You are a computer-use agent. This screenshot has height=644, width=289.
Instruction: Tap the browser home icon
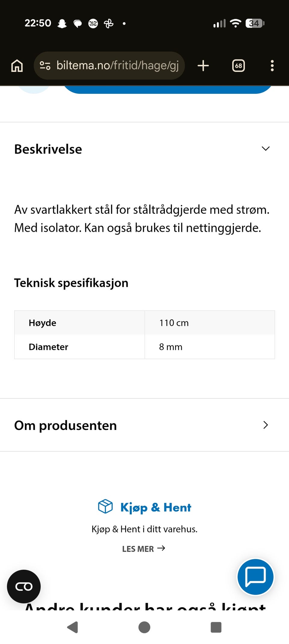tap(17, 66)
